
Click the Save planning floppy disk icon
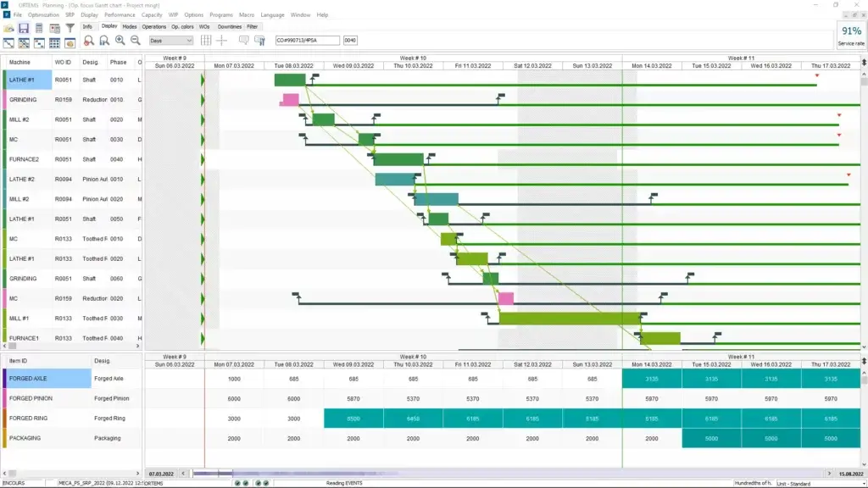[25, 27]
